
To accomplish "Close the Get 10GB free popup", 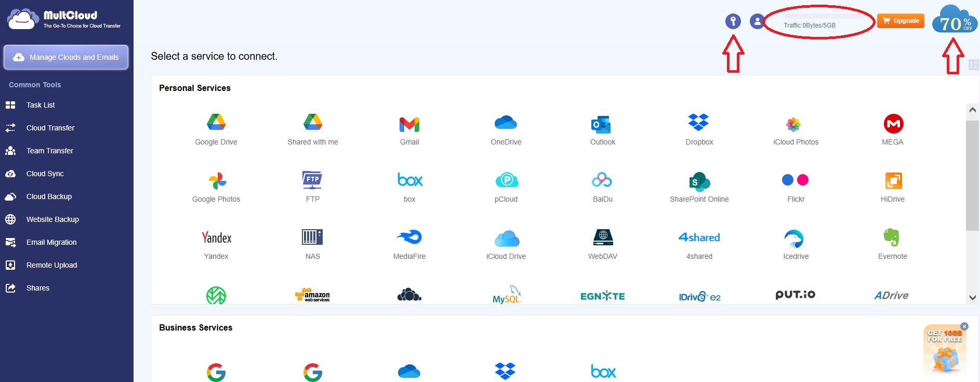I will point(964,326).
